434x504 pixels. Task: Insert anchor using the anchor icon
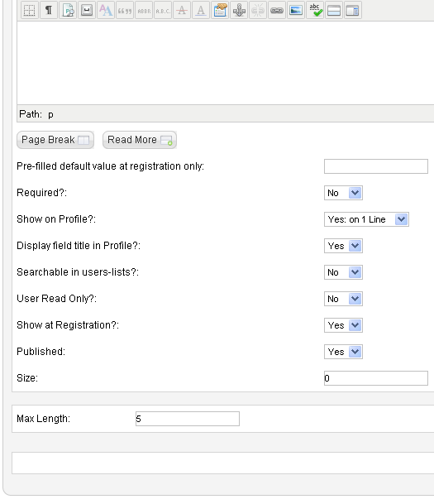click(x=239, y=11)
